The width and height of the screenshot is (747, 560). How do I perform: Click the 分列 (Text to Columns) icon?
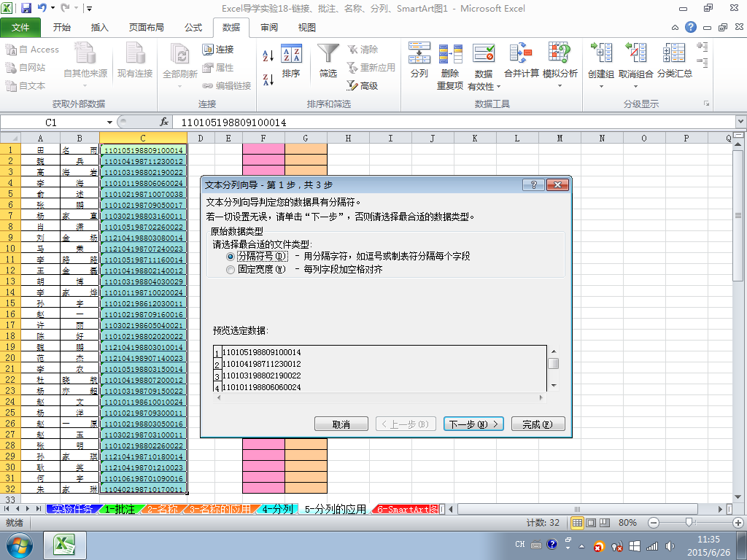pos(419,52)
